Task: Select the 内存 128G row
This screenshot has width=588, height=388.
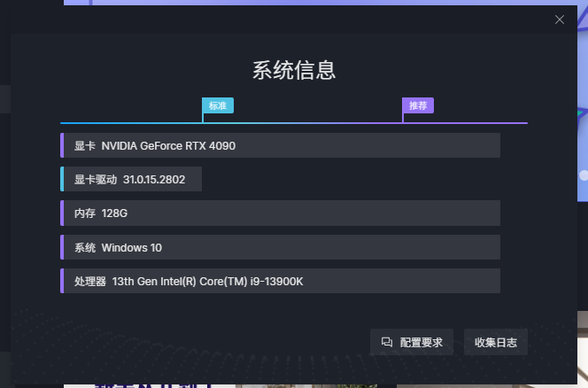Action: click(280, 213)
